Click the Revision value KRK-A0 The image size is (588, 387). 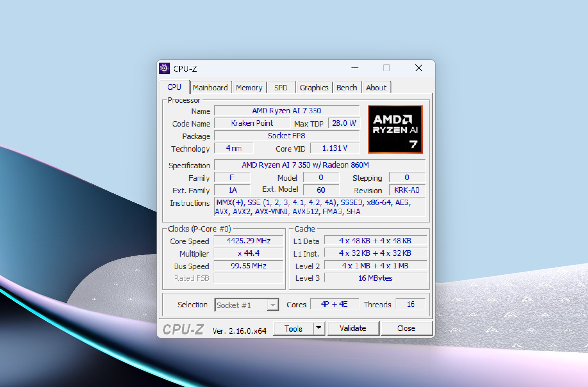coord(407,190)
